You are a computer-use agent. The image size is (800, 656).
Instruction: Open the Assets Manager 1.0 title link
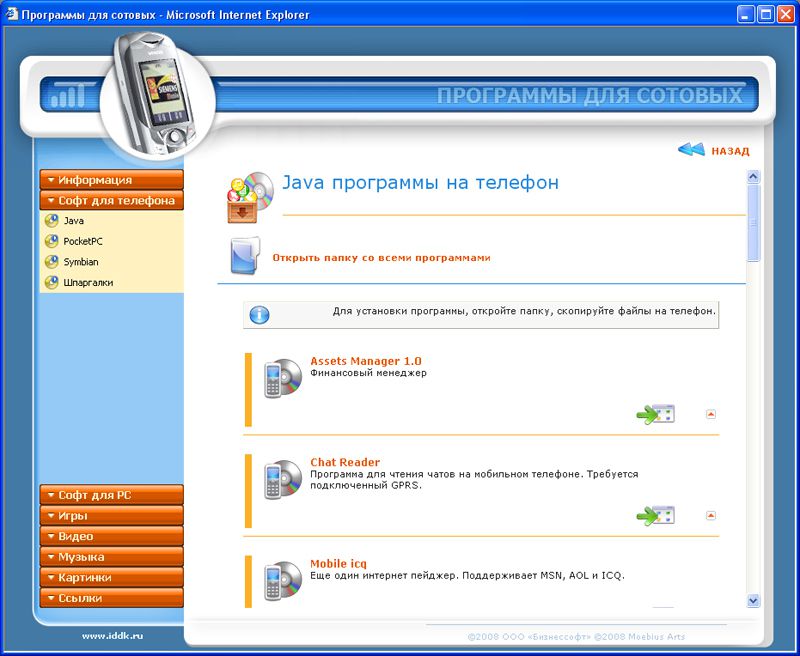tap(365, 360)
